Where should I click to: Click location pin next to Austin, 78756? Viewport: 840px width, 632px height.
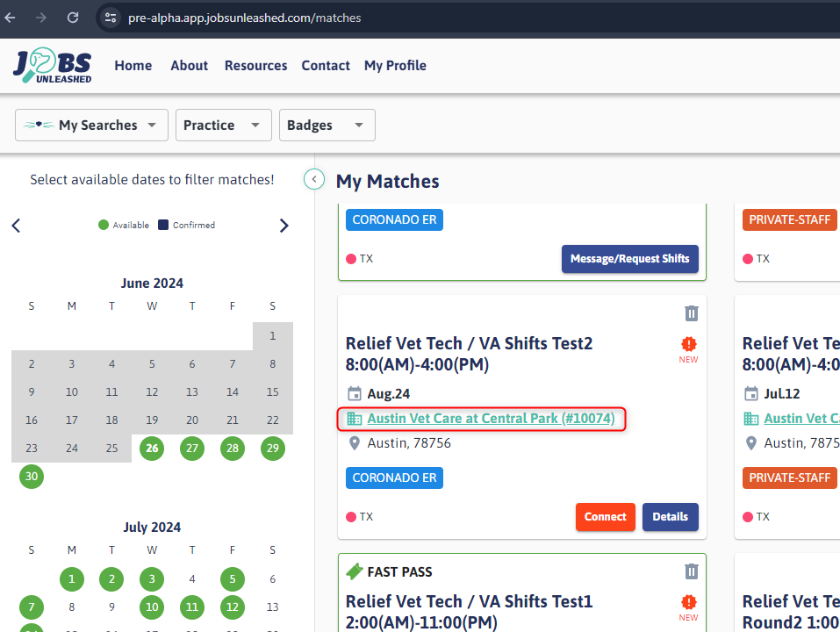tap(354, 443)
